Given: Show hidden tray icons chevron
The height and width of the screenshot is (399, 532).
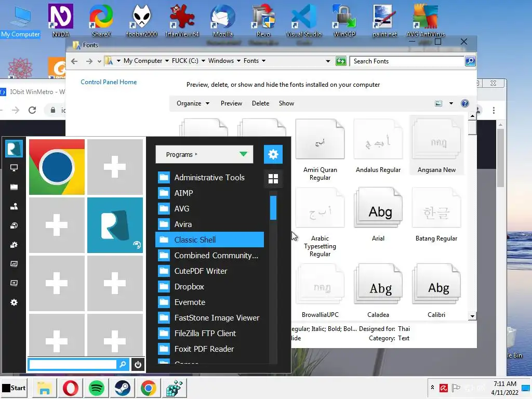Looking at the screenshot, I should [x=432, y=388].
